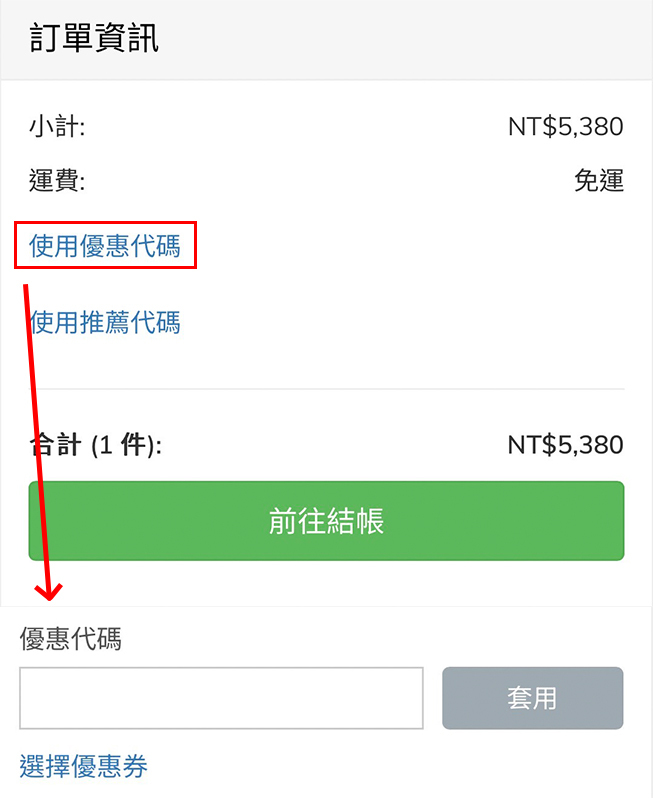Viewport: 653px width, 798px height.
Task: Click the 優惠代碼 label above the input
Action: pos(70,639)
